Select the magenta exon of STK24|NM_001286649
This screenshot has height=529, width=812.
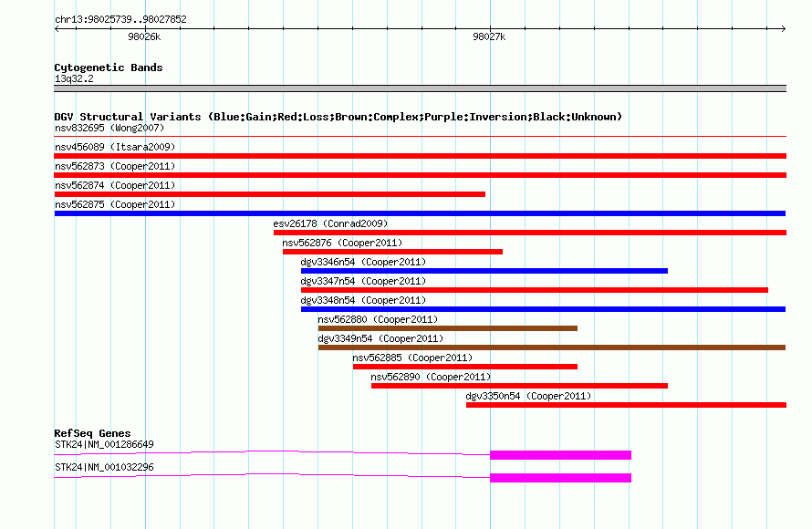click(x=560, y=455)
